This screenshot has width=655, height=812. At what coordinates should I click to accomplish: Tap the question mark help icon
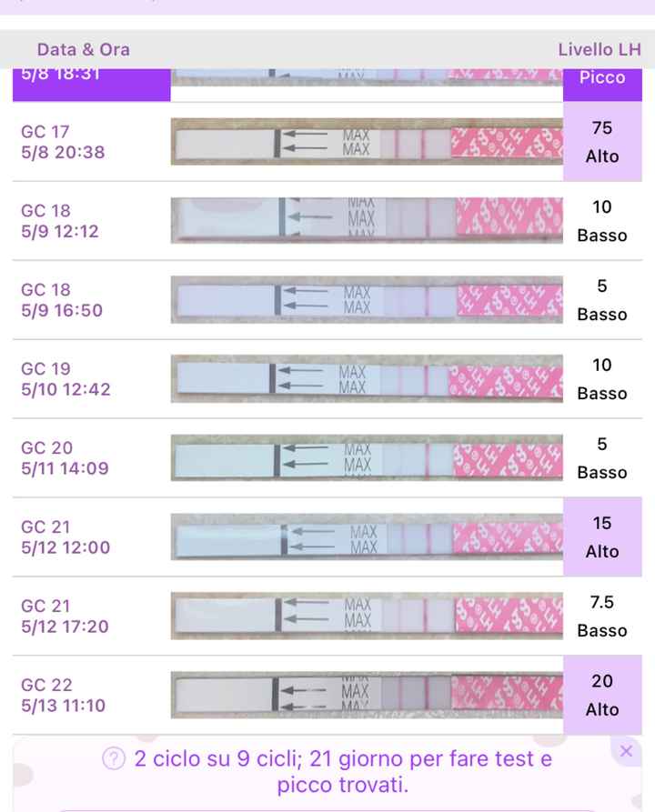pos(114,759)
